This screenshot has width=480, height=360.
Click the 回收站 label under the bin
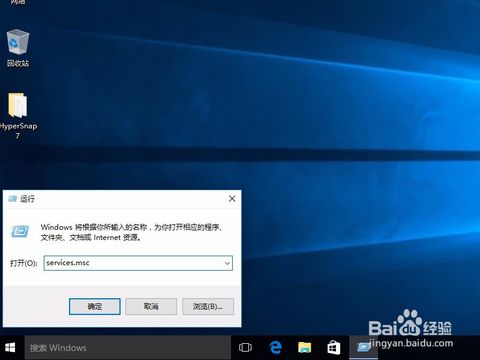pos(18,63)
